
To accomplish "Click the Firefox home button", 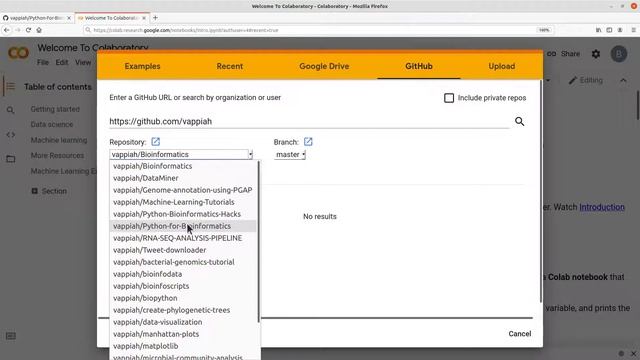I will [39, 30].
